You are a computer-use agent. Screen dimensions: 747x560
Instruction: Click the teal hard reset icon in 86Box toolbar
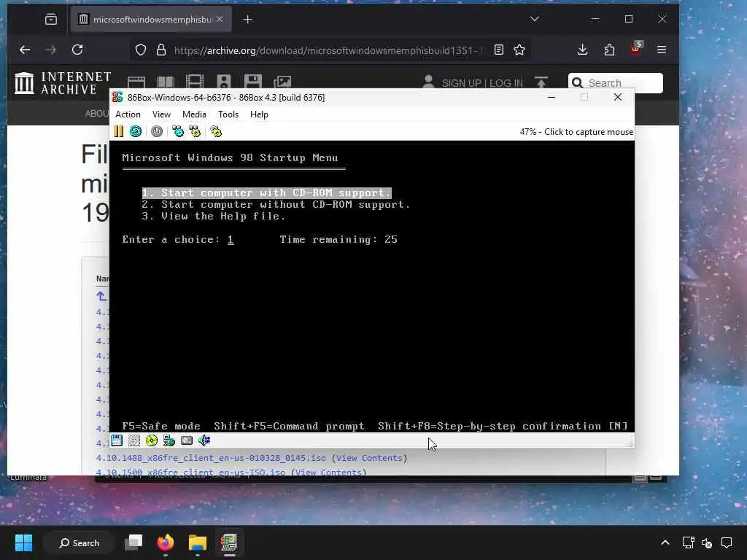(136, 131)
